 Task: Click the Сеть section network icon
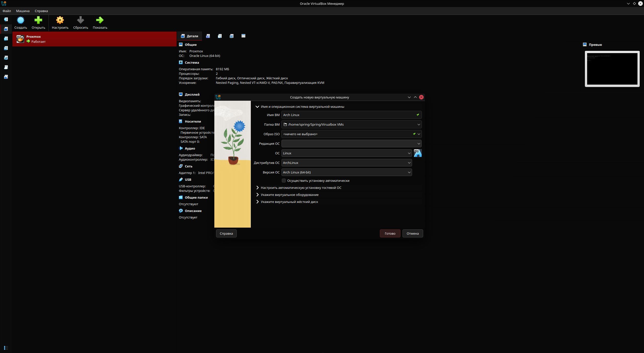pyautogui.click(x=181, y=166)
